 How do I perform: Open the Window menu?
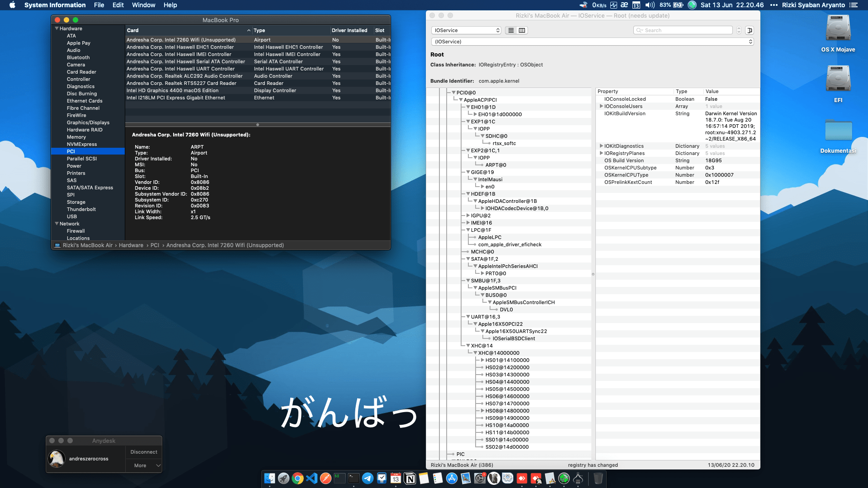(x=143, y=5)
